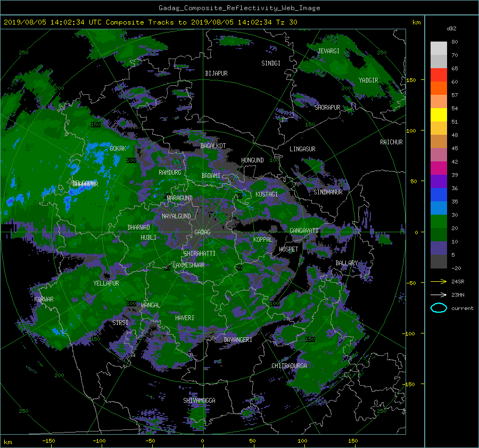The image size is (479, 448).
Task: Click the cyan current ellipse legend icon
Action: coord(439,308)
